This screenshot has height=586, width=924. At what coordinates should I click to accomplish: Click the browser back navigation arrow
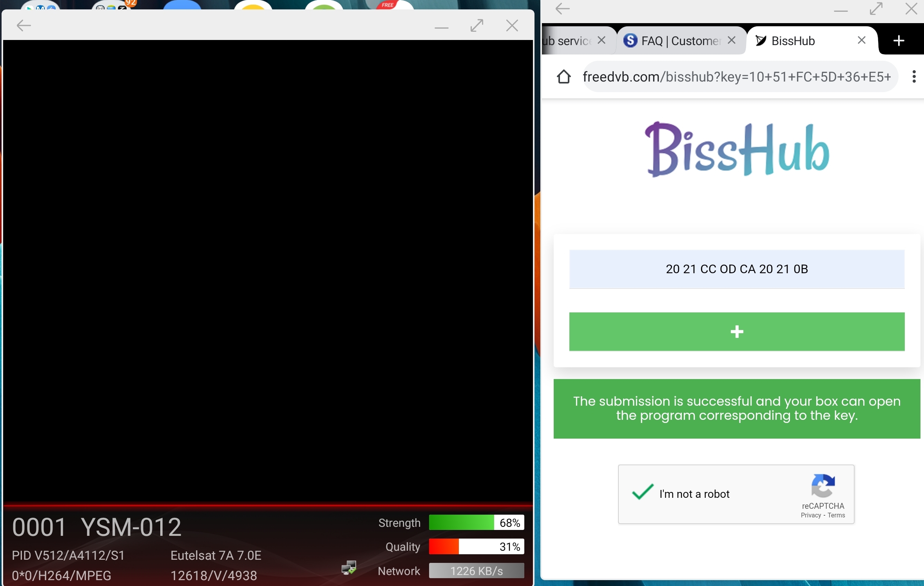[562, 9]
